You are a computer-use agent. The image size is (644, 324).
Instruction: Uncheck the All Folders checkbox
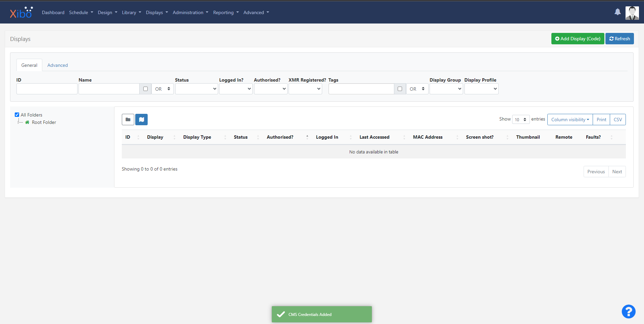pos(17,114)
